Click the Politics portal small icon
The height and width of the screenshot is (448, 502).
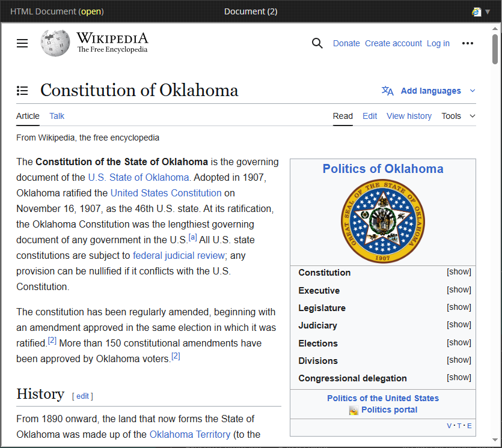point(354,410)
